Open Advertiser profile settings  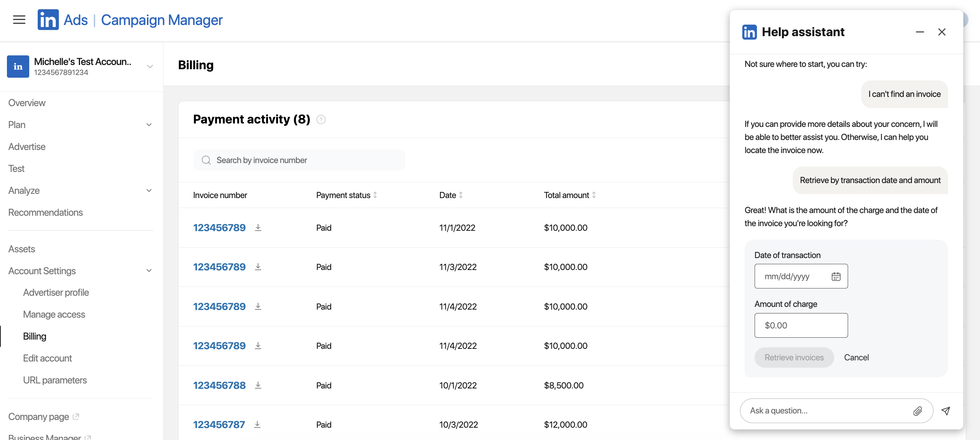point(56,293)
